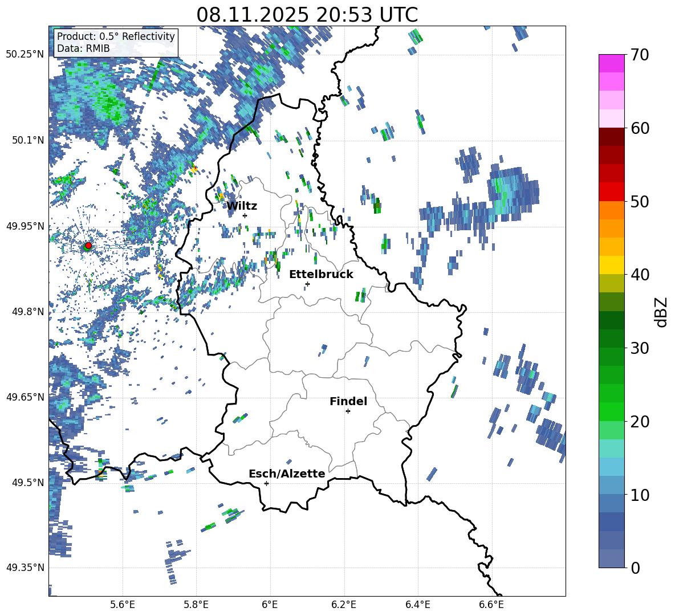Click the red radar site marker
This screenshot has width=675, height=616.
click(88, 246)
